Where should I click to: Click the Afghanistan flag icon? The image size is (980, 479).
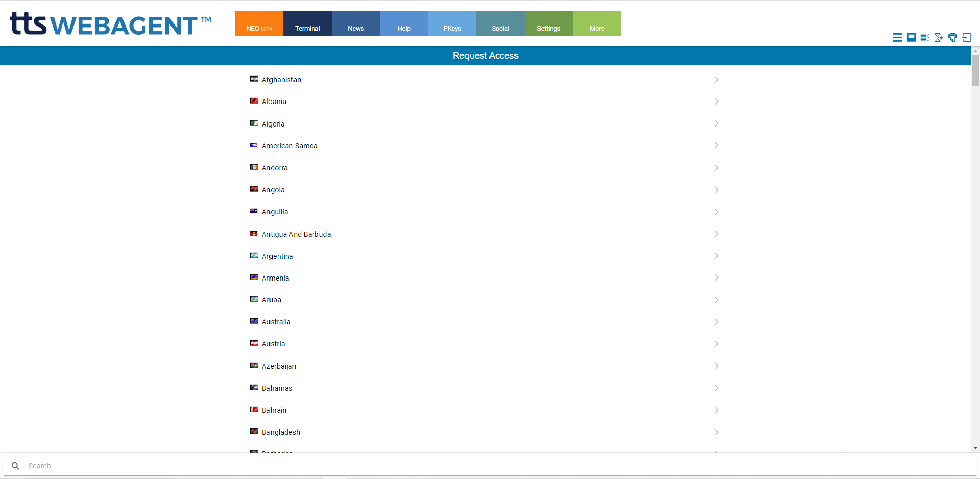[254, 79]
